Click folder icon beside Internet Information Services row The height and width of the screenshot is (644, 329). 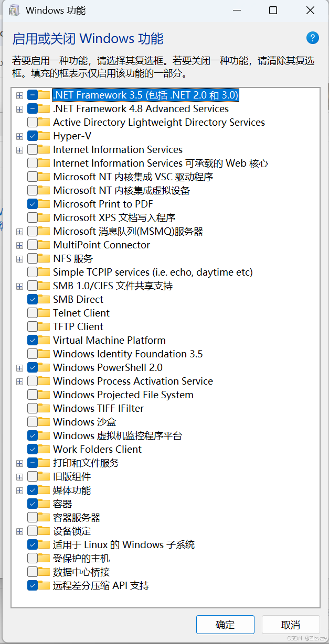pos(45,149)
